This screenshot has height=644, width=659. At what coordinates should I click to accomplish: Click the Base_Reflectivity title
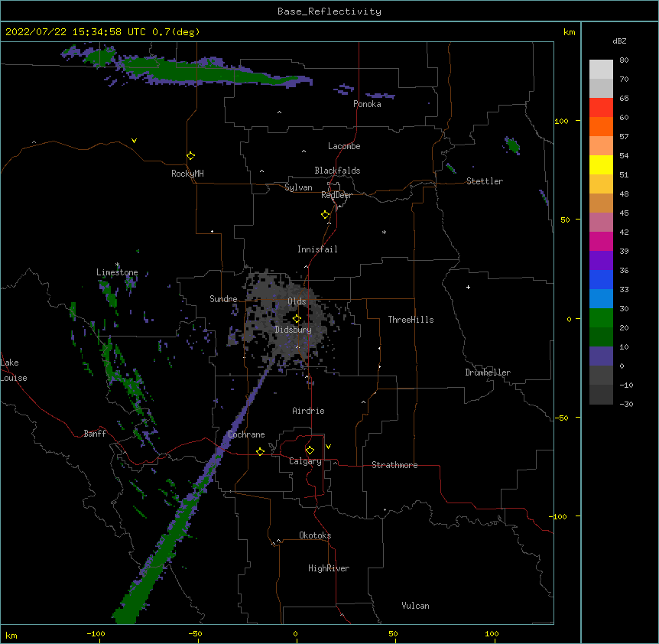click(x=329, y=11)
